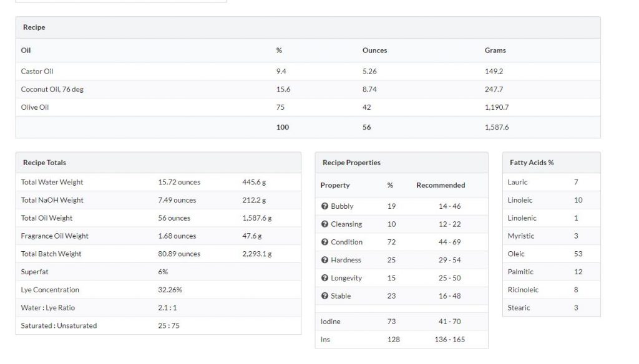Click the Ounces column header
Image resolution: width=639 pixels, height=364 pixels.
pyautogui.click(x=374, y=50)
